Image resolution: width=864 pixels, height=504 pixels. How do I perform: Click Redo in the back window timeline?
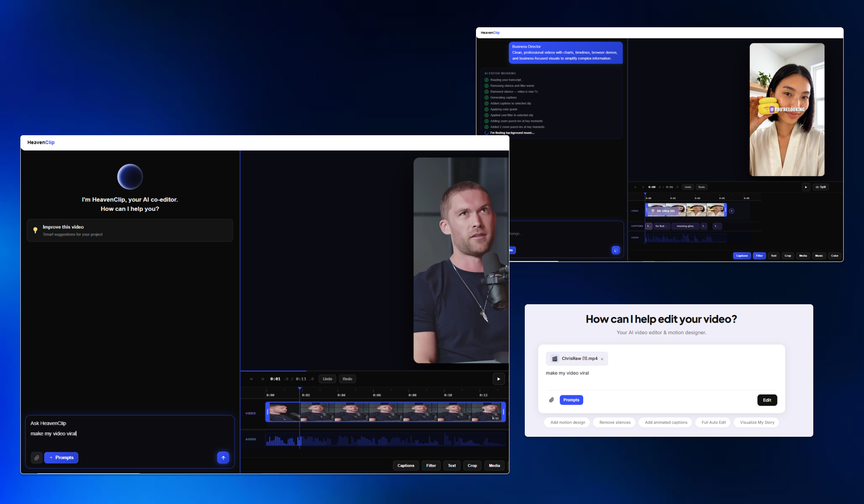(x=701, y=187)
